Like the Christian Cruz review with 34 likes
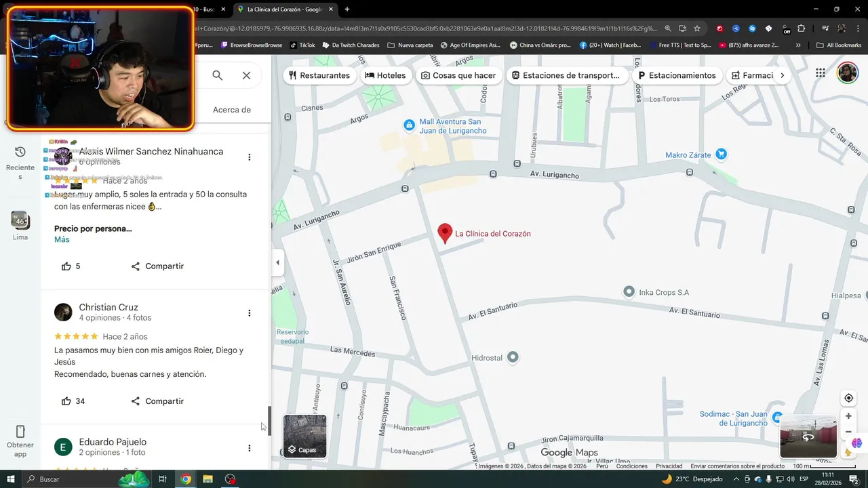Screen dimensions: 868x488 coord(66,401)
